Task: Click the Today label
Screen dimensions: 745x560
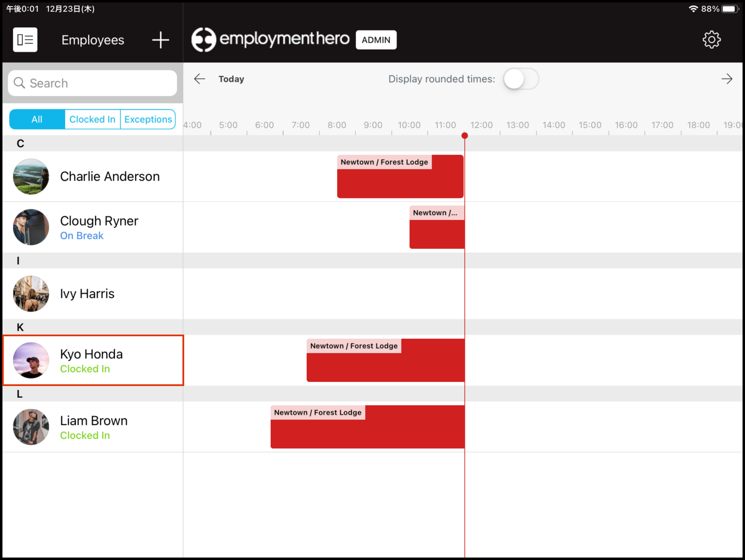Action: tap(231, 79)
